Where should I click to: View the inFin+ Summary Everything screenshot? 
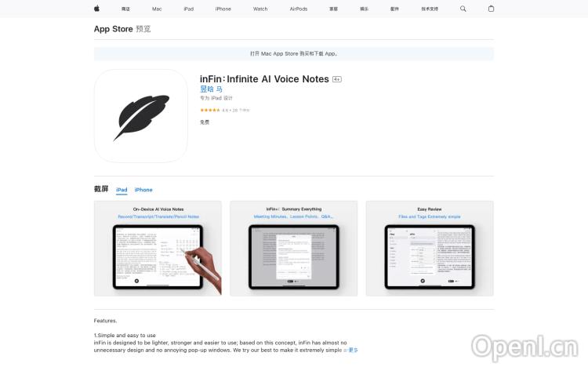tap(294, 249)
